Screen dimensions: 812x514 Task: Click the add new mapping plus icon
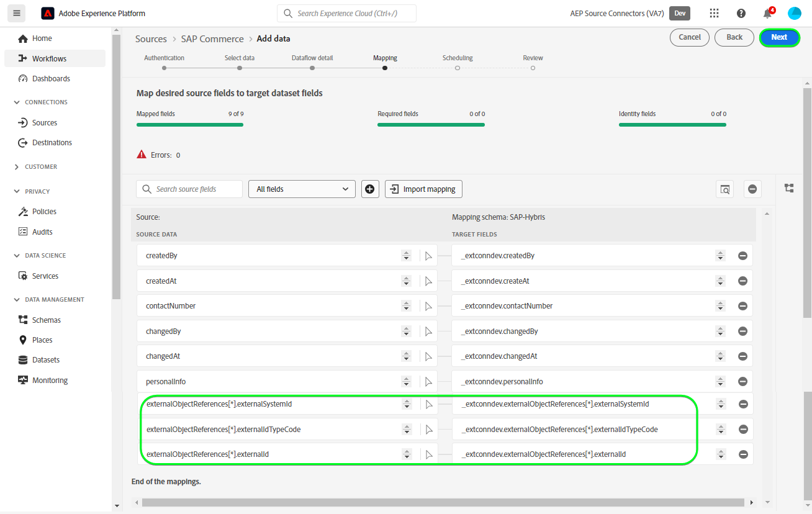[370, 189]
